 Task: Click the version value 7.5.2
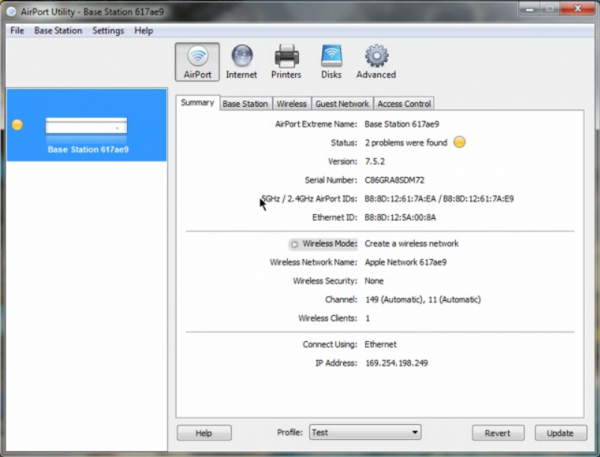pos(375,162)
